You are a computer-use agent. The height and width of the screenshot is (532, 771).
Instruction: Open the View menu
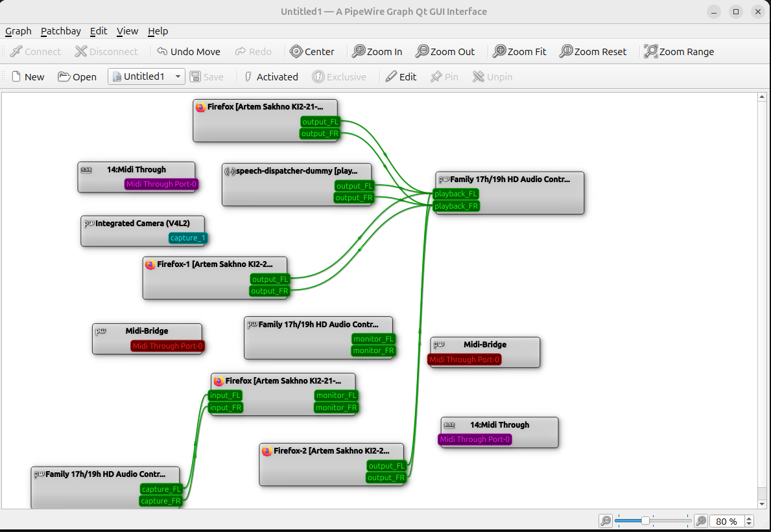tap(127, 31)
